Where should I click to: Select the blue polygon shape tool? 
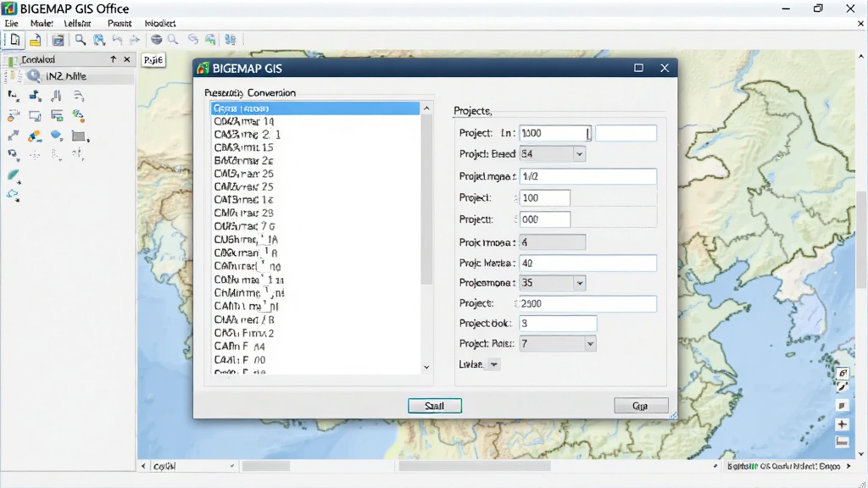(56, 135)
